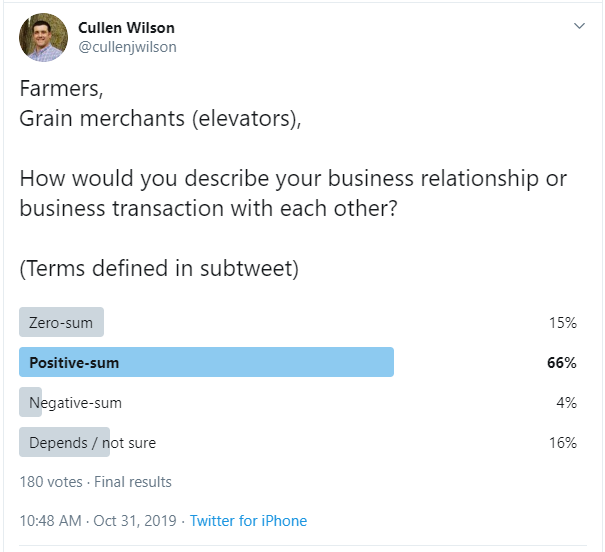The width and height of the screenshot is (605, 552).
Task: Open the tweet options chevron menu
Action: coord(579,27)
